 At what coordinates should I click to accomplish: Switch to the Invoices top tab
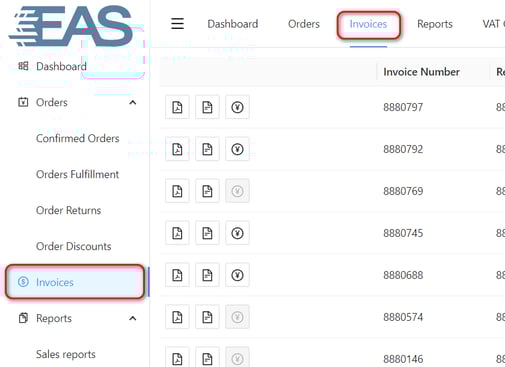pos(368,24)
